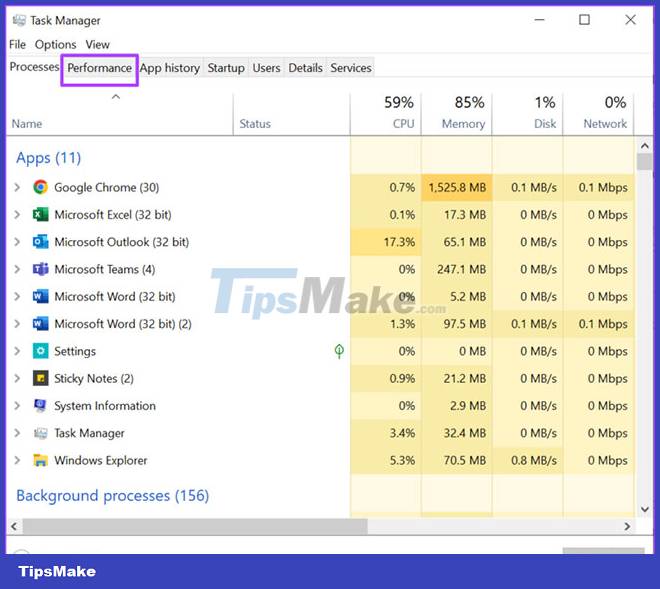Click the Google Chrome app icon
This screenshot has height=589, width=660.
(x=40, y=187)
